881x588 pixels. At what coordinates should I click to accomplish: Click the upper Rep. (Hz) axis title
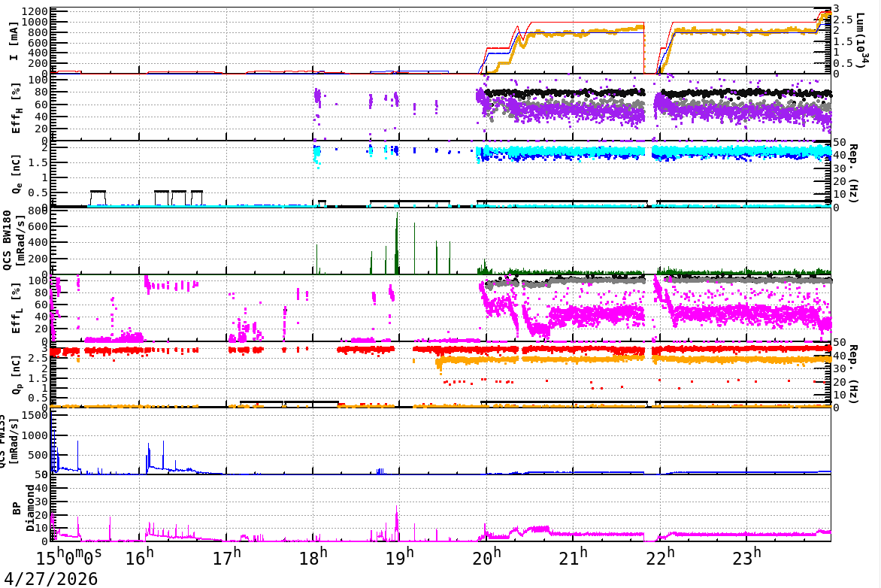tap(853, 174)
